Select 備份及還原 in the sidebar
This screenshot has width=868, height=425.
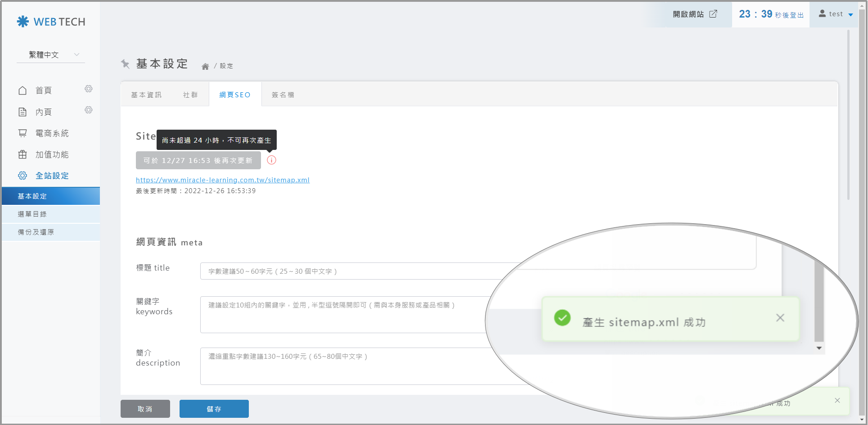(x=36, y=232)
